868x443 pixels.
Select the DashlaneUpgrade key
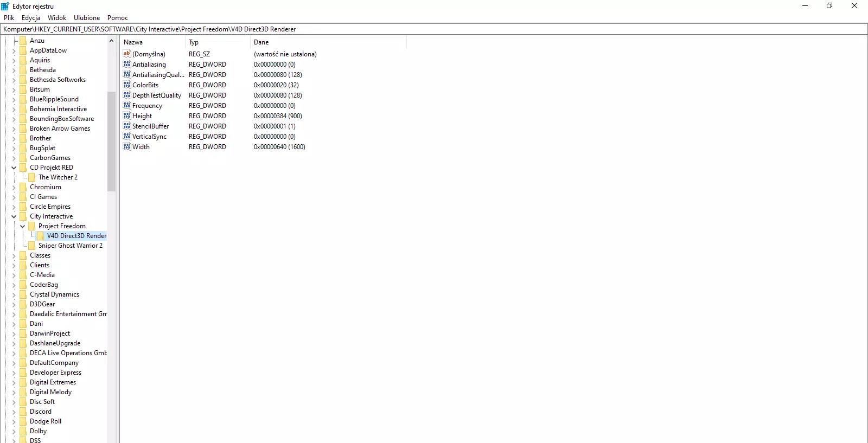point(55,343)
